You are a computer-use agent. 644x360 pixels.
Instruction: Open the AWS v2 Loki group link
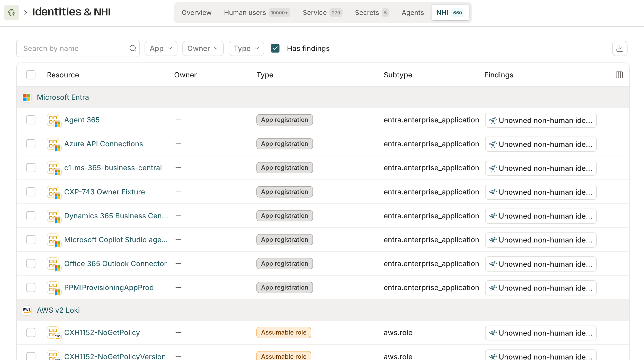[x=58, y=310]
